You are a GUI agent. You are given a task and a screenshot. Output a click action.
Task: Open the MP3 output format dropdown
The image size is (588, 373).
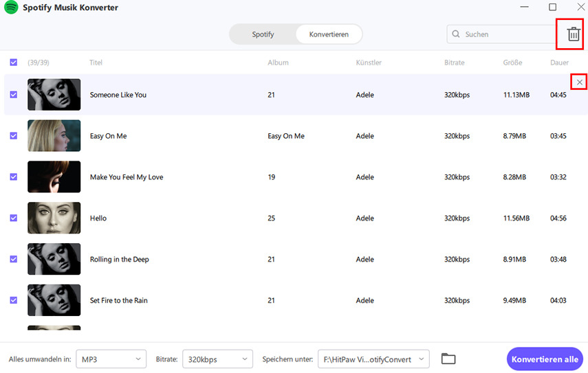(111, 359)
